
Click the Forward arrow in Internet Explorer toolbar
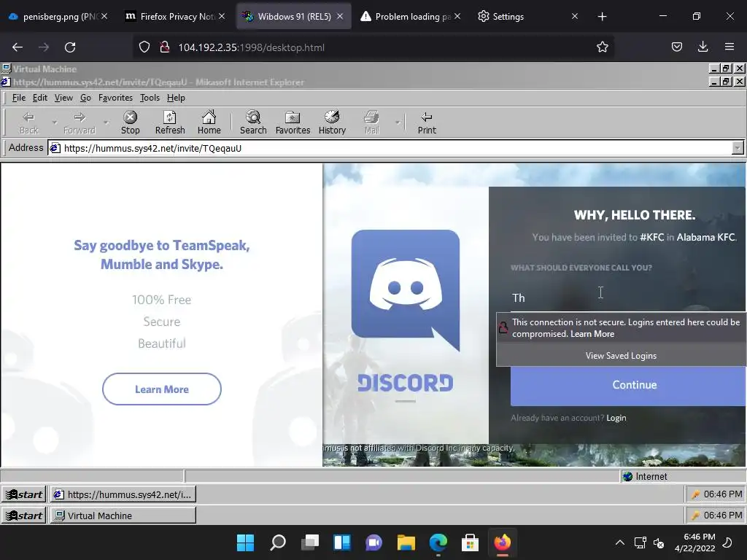[79, 122]
